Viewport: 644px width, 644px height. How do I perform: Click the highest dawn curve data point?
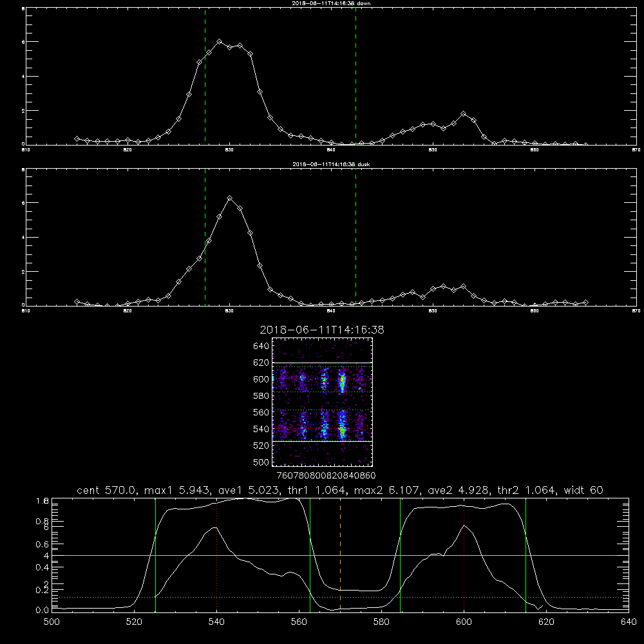[220, 41]
